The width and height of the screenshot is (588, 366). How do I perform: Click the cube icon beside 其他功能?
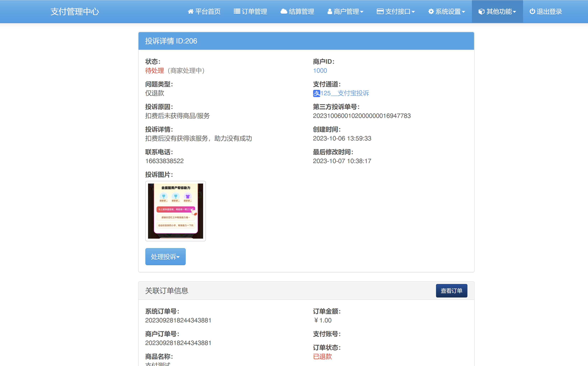coord(481,11)
